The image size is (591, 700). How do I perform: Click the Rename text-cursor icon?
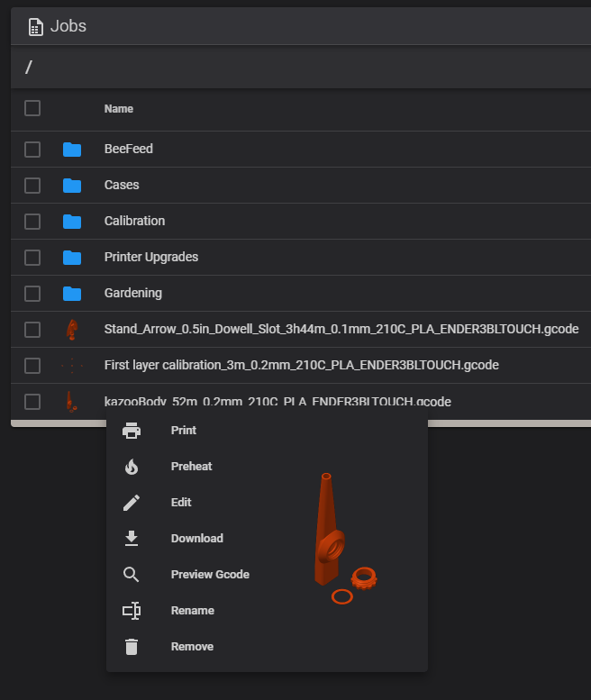132,611
